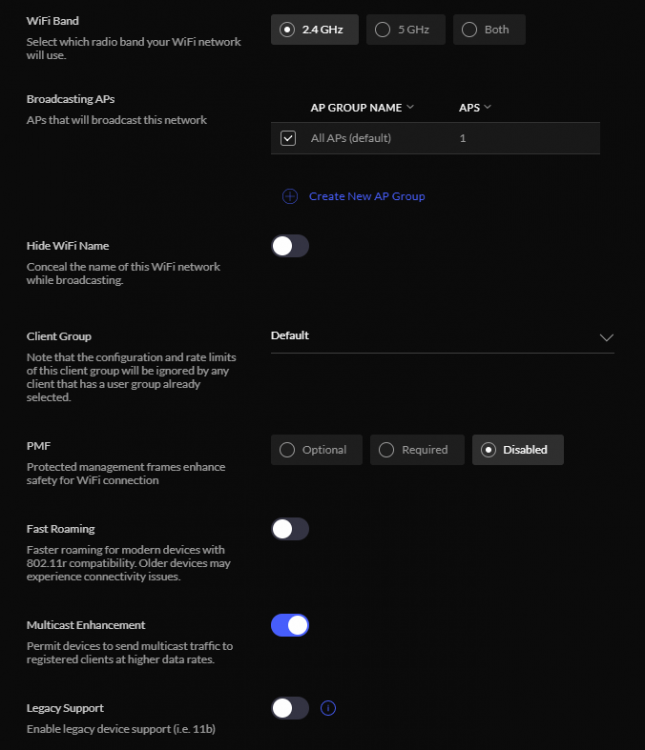This screenshot has width=645, height=750.
Task: Click the plus icon for new AP group
Action: point(290,196)
